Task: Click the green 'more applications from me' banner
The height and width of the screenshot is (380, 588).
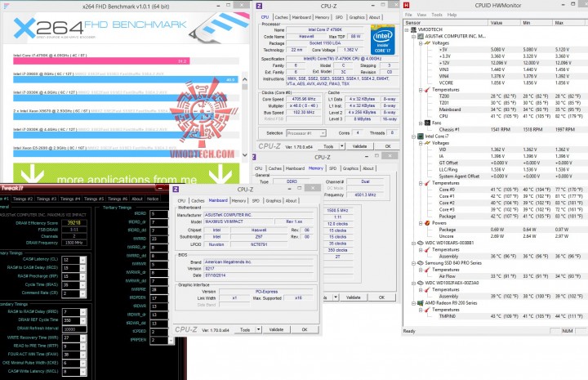Action: (127, 173)
